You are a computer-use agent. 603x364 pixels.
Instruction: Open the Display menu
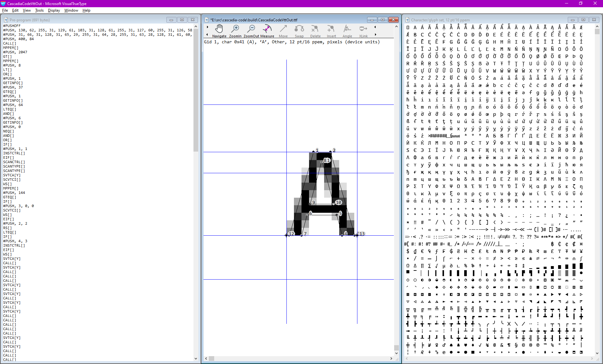(54, 10)
